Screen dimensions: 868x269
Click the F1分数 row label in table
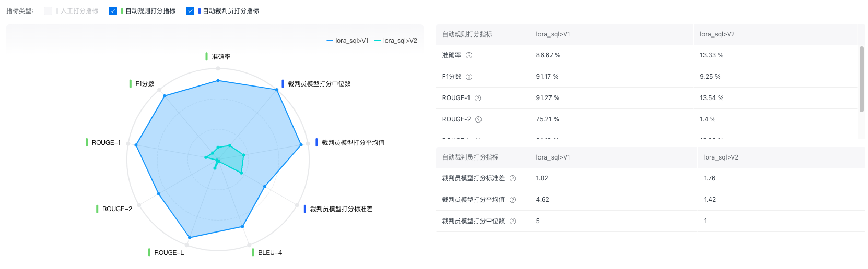(452, 77)
